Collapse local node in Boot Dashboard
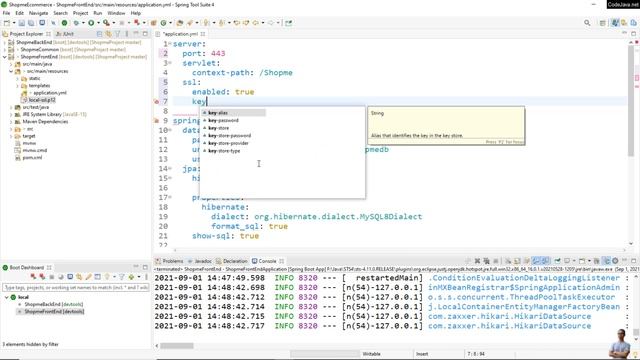The image size is (640, 360). [x=7, y=297]
